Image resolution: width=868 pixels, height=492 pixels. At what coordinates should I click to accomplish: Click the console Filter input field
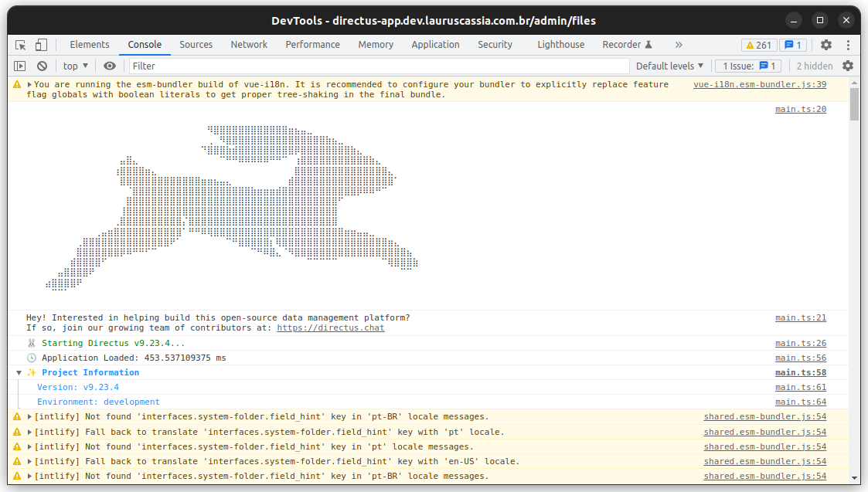pyautogui.click(x=380, y=66)
